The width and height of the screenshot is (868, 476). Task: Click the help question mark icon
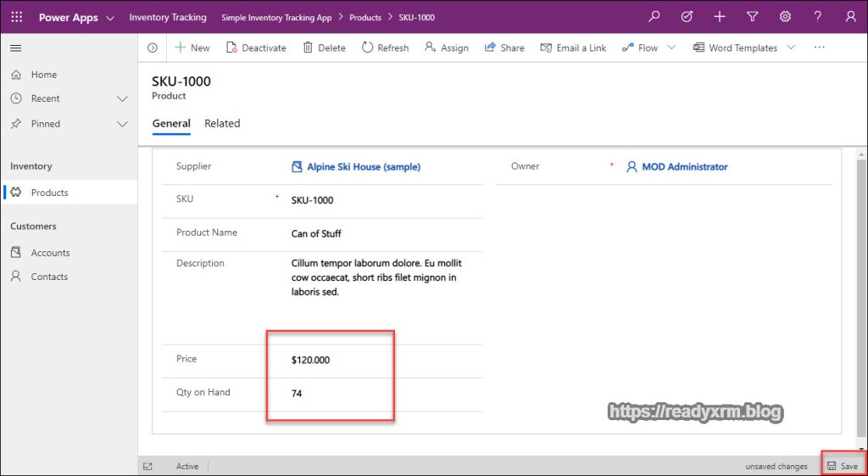tap(817, 17)
